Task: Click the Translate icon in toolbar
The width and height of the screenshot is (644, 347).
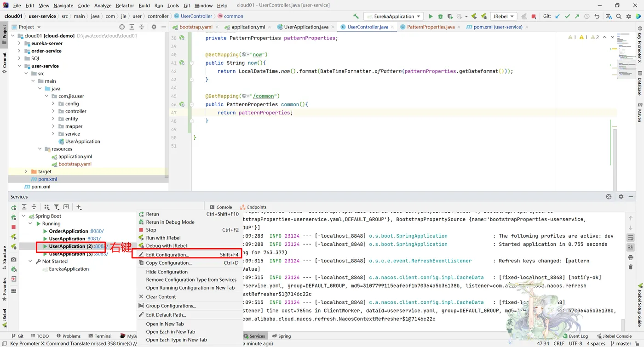Action: 609,16
